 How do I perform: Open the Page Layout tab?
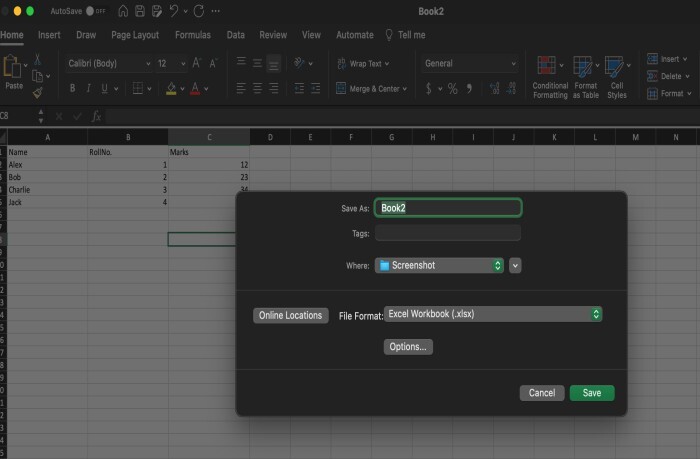[135, 35]
